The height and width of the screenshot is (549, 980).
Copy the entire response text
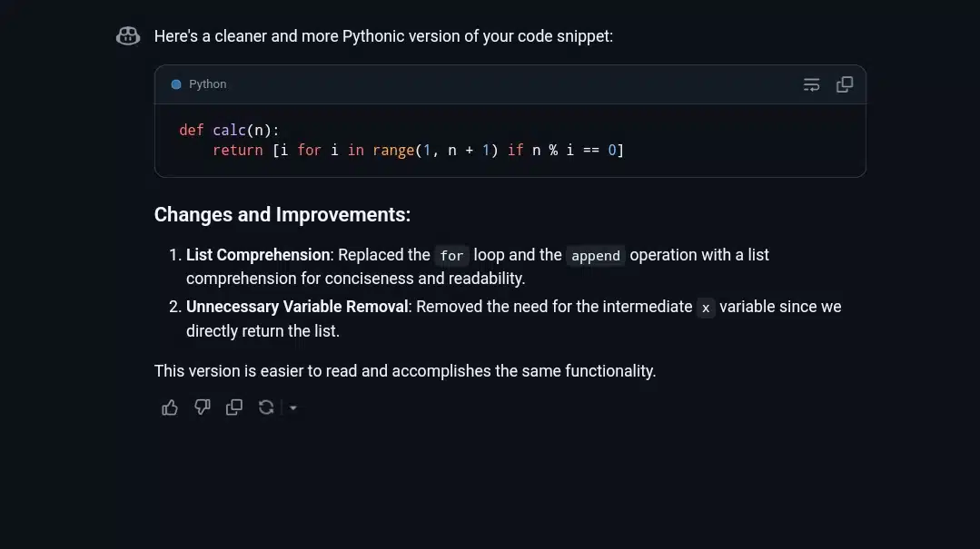[x=233, y=407]
